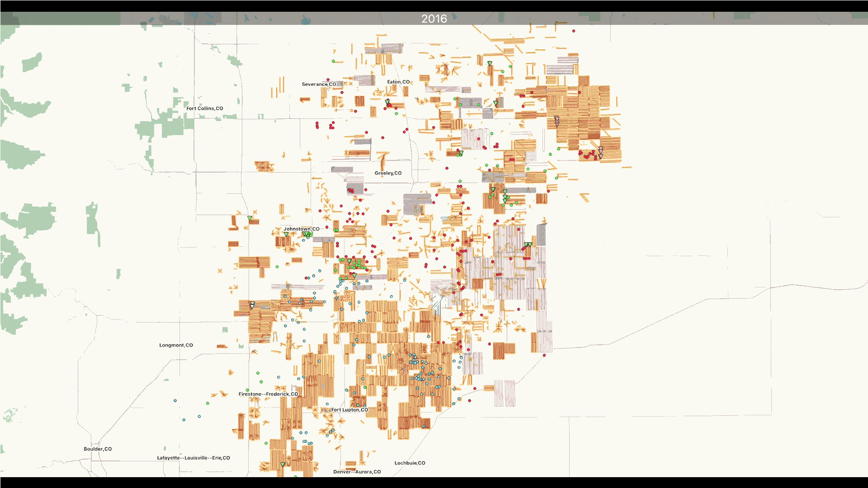The image size is (868, 488).
Task: Click the 2016 year label
Action: pos(434,19)
